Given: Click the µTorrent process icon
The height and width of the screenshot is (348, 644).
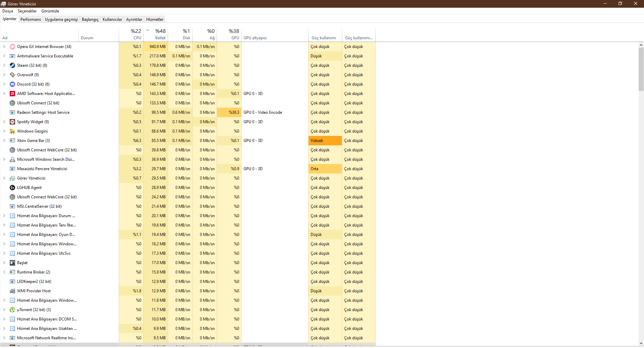Looking at the screenshot, I should (12, 310).
